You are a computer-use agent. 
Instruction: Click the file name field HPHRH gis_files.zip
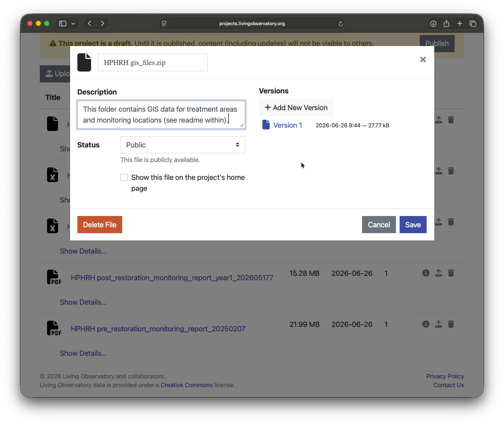(x=153, y=62)
